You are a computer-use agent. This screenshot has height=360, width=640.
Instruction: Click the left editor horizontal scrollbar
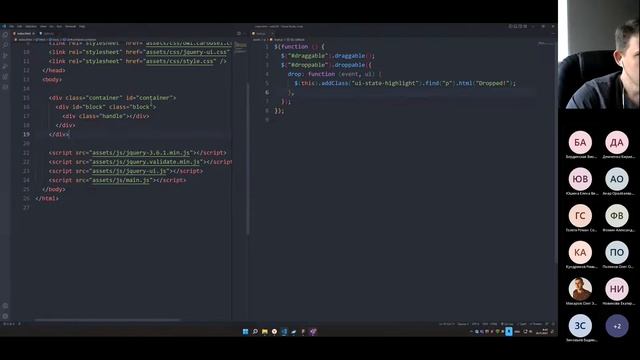[x=107, y=320]
